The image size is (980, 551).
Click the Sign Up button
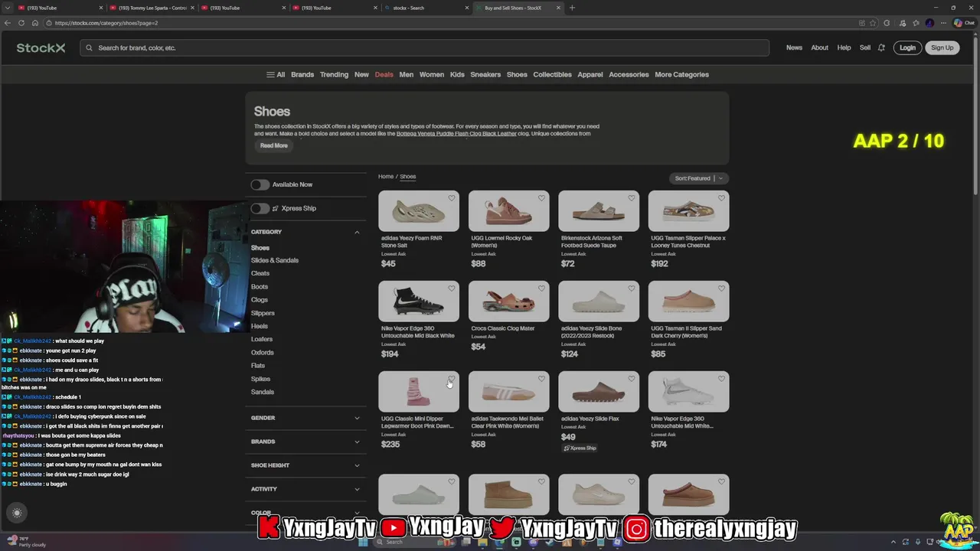pos(942,47)
